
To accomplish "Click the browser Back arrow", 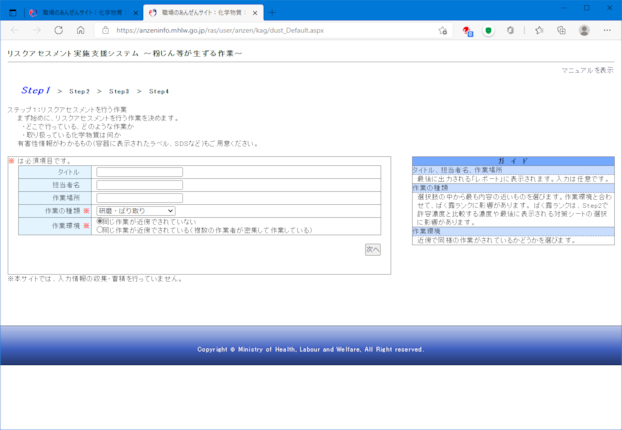I will [15, 30].
